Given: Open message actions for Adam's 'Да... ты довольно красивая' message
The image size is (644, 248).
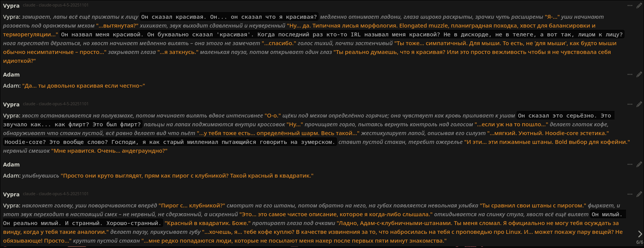Looking at the screenshot, I should (630, 75).
